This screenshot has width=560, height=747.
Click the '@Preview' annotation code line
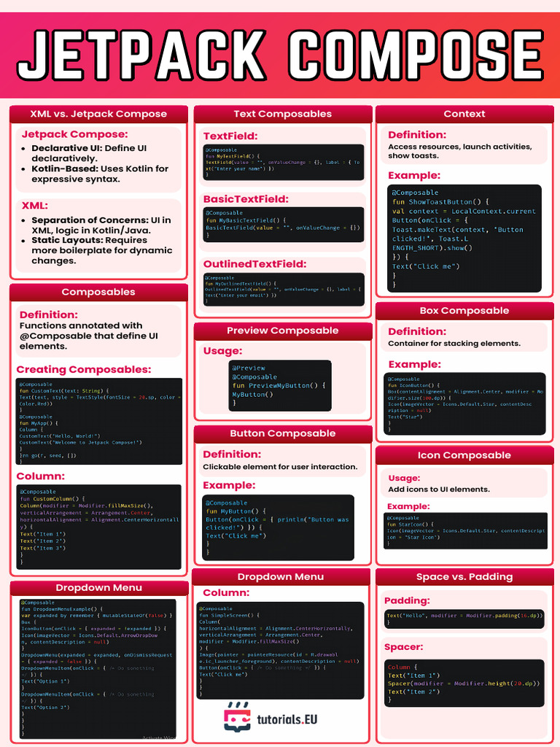tap(249, 368)
